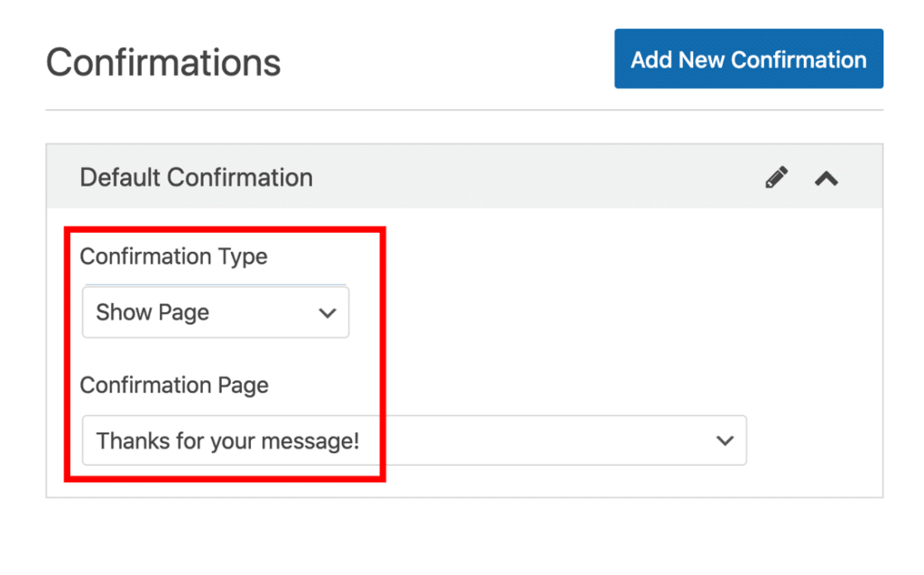Click the Confirmation Page label text
The image size is (924, 575).
coord(174,385)
